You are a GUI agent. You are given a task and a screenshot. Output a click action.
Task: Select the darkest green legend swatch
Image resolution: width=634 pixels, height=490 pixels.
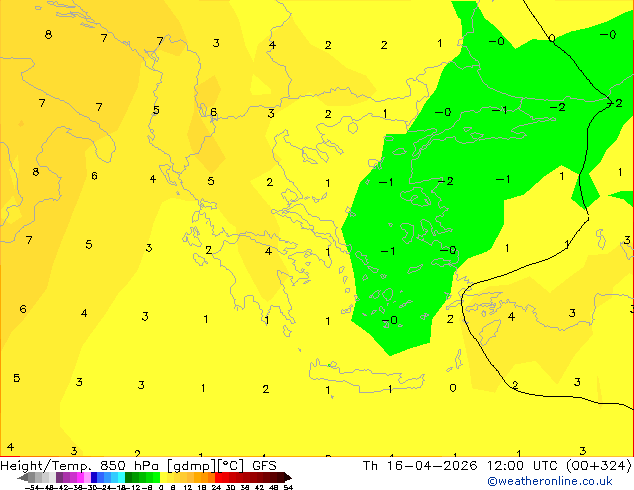[129, 477]
